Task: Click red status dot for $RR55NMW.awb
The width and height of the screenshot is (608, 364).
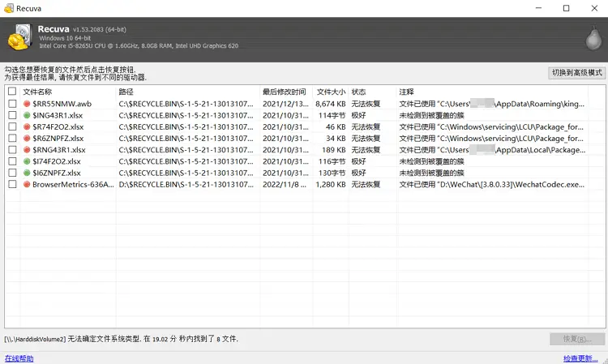Action: (27, 104)
